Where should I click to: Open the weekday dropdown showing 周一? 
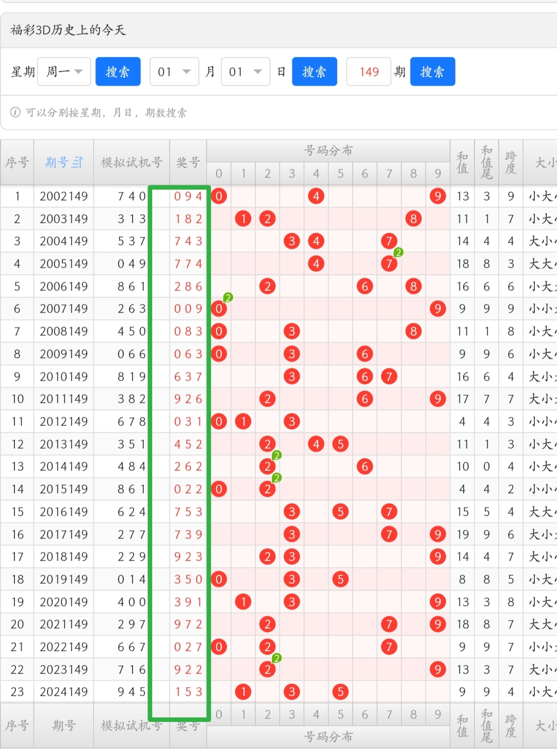pyautogui.click(x=64, y=72)
